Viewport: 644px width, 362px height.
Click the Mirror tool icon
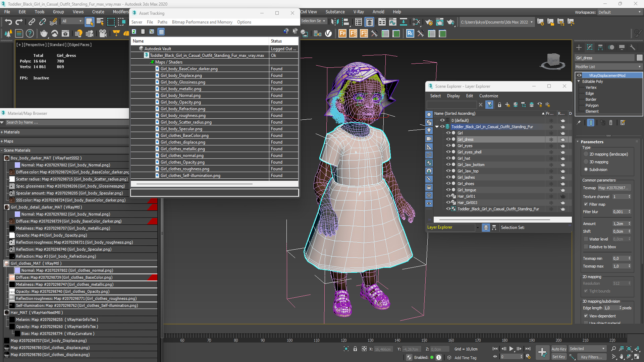click(x=335, y=22)
